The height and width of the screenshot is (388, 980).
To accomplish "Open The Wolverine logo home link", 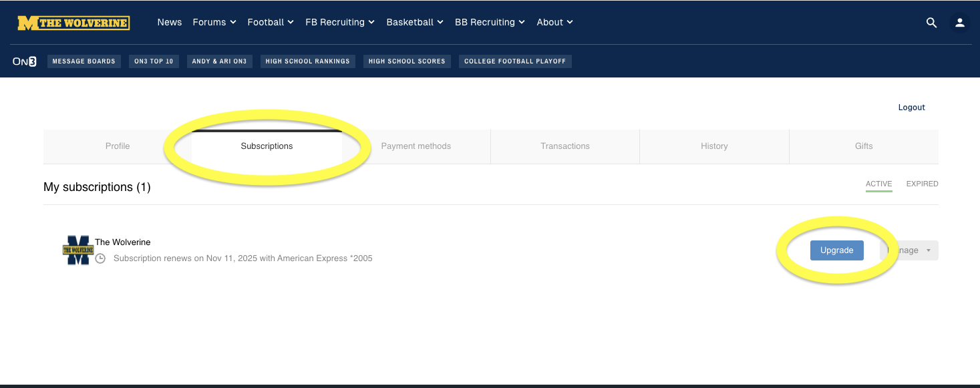I will [73, 23].
